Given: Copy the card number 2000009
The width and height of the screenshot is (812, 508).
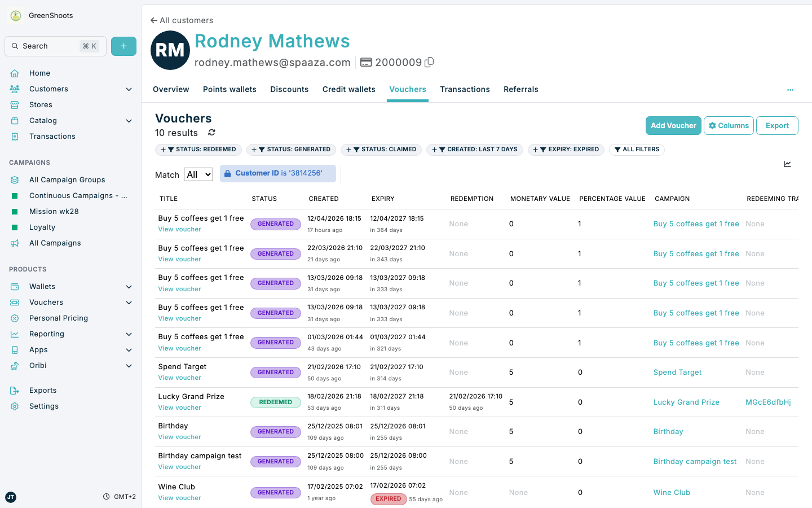Looking at the screenshot, I should (x=429, y=62).
